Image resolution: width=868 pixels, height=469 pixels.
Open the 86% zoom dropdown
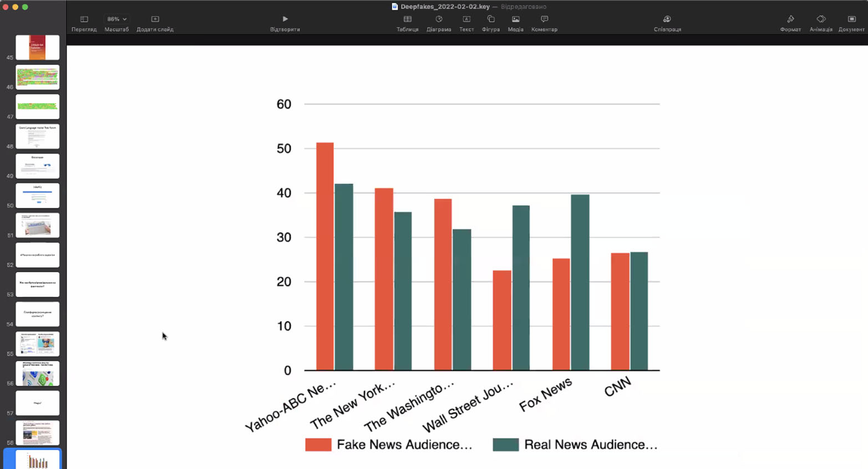(x=116, y=19)
